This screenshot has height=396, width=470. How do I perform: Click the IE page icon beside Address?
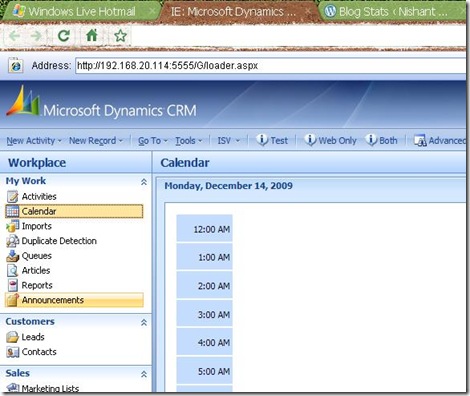coord(16,65)
